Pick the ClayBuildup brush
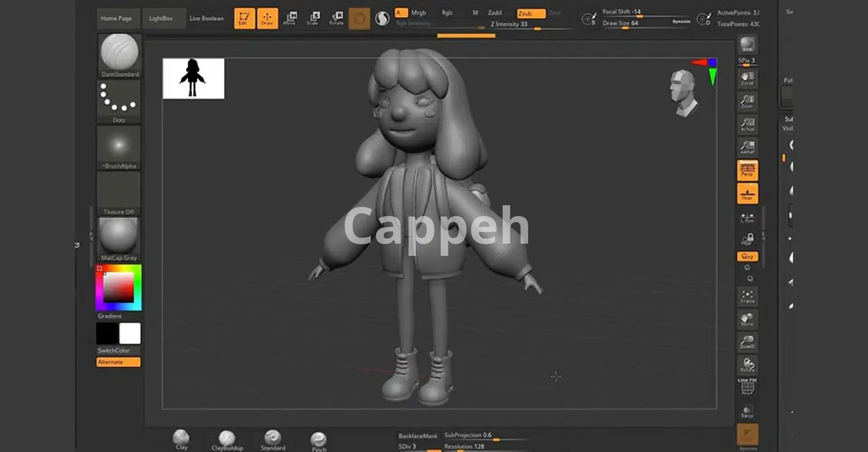Image resolution: width=868 pixels, height=452 pixels. tap(227, 440)
